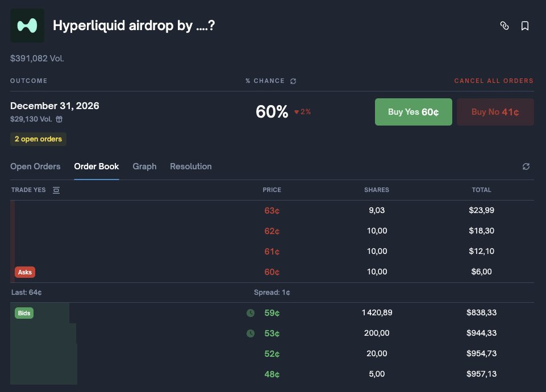Click the Spread: 1¢ label
Image resolution: width=546 pixels, height=392 pixels.
[272, 293]
